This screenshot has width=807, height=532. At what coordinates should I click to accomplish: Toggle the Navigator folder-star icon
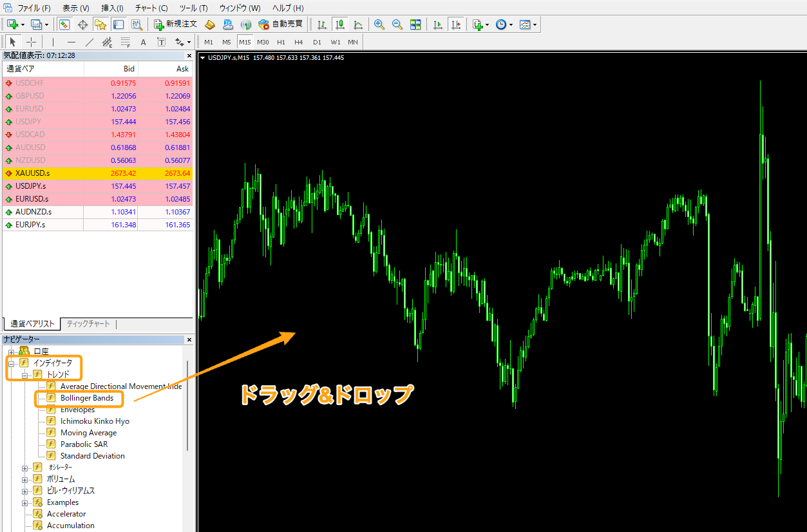(x=100, y=24)
